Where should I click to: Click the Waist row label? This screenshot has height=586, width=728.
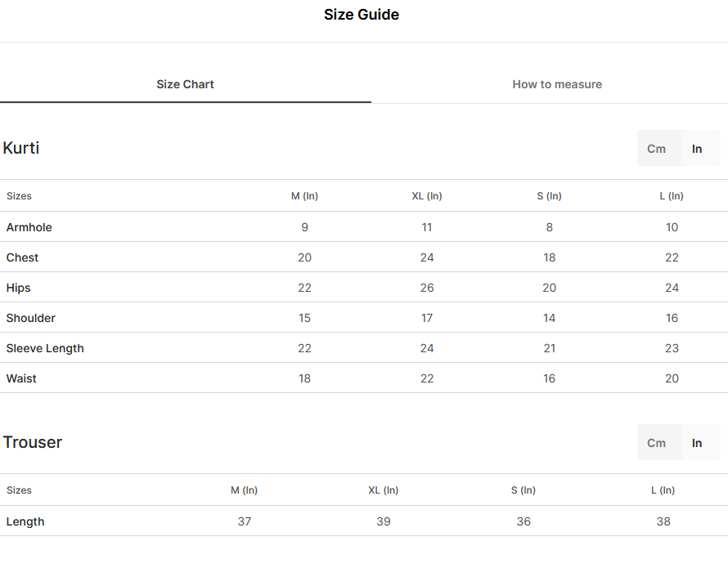tap(21, 378)
